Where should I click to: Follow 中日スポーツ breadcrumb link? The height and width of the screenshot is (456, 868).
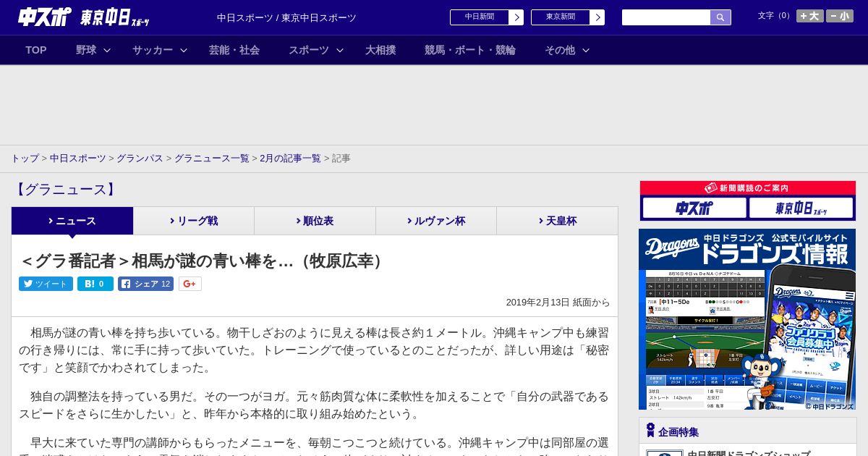point(78,158)
